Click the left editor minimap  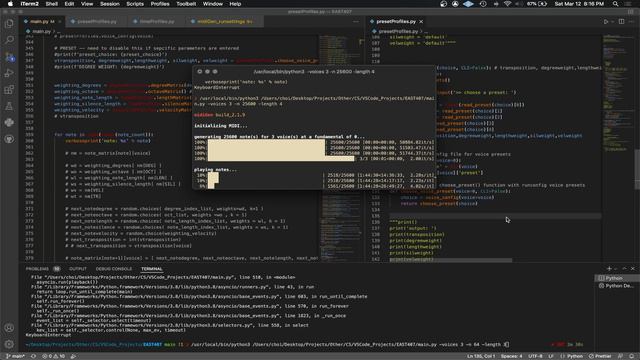coord(340,147)
